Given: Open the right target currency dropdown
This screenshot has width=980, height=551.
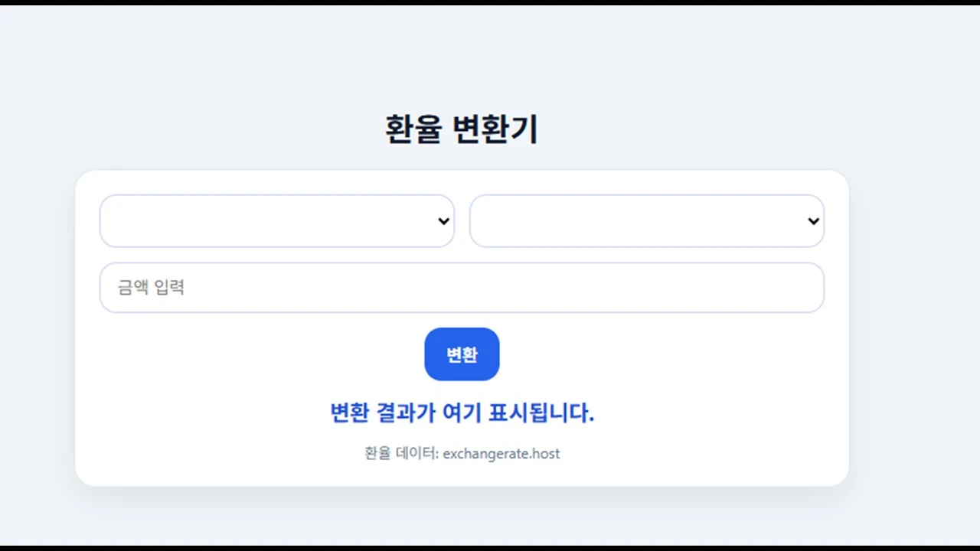Looking at the screenshot, I should point(647,221).
